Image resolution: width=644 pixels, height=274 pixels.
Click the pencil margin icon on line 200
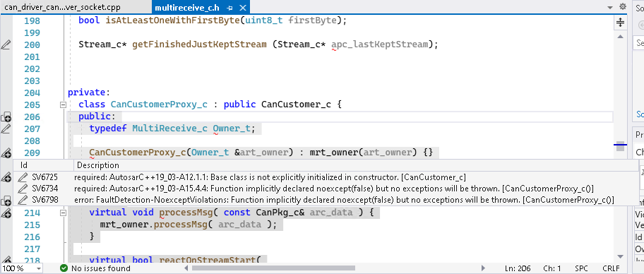click(6, 44)
